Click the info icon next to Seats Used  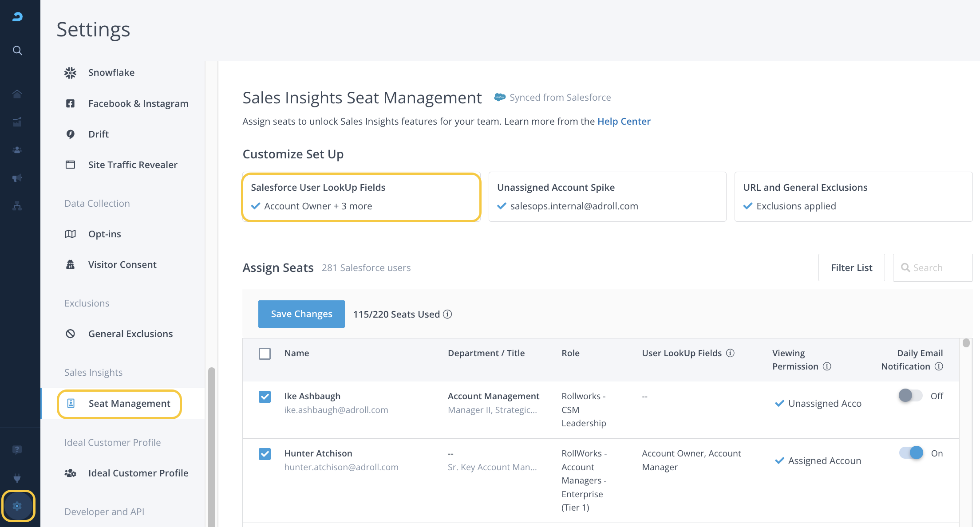(447, 314)
